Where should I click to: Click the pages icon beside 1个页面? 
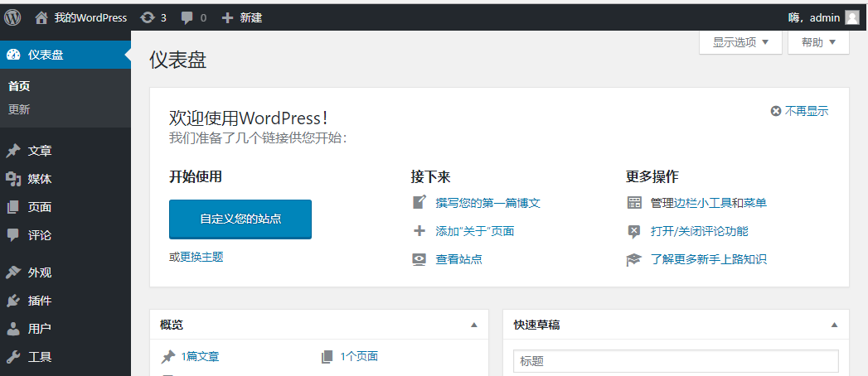327,357
